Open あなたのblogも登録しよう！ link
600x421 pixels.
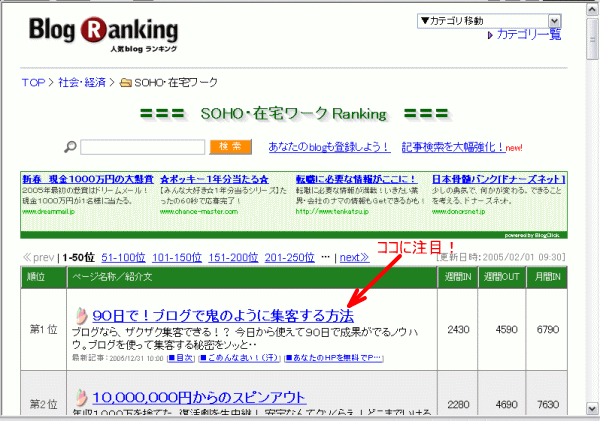329,147
